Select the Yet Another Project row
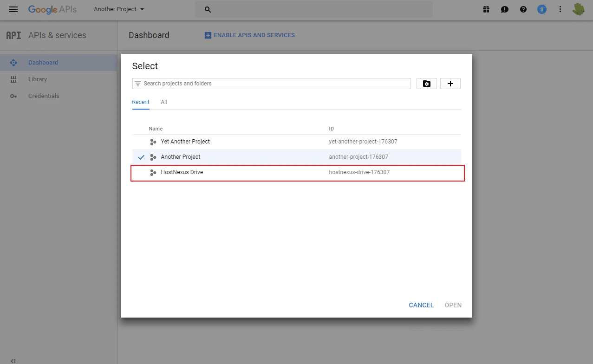The width and height of the screenshot is (593, 364). pos(297,142)
